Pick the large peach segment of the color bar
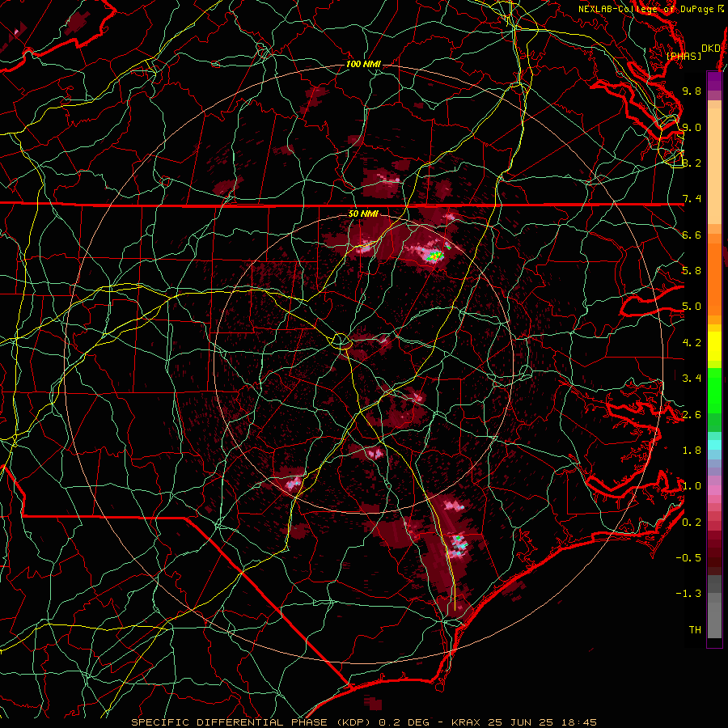The height and width of the screenshot is (728, 728). [x=714, y=166]
